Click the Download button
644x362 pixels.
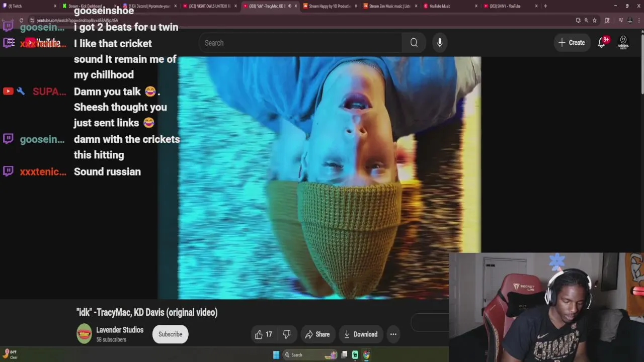(360, 334)
